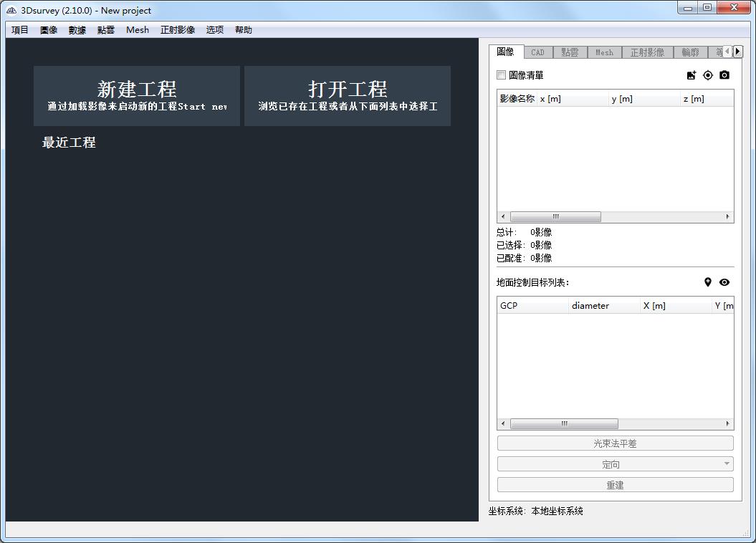The image size is (756, 543).
Task: Switch to the Mesh tab
Action: coord(604,52)
